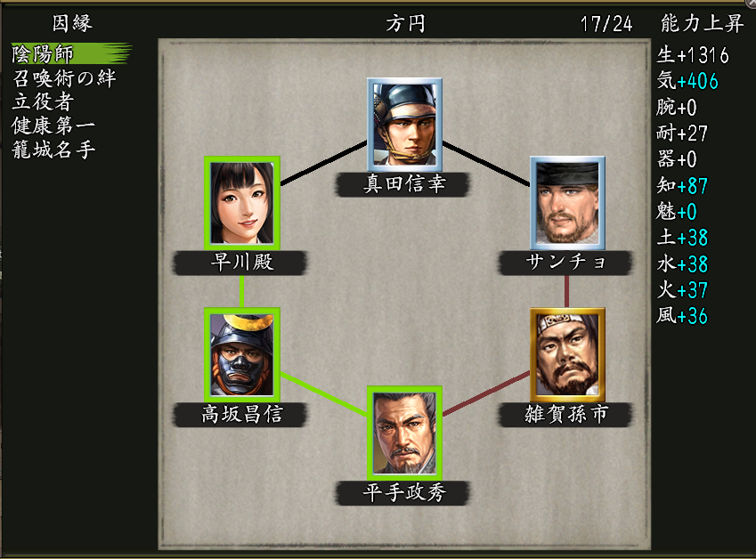
Task: Click the 平手政秀 portrait card
Action: tap(404, 433)
